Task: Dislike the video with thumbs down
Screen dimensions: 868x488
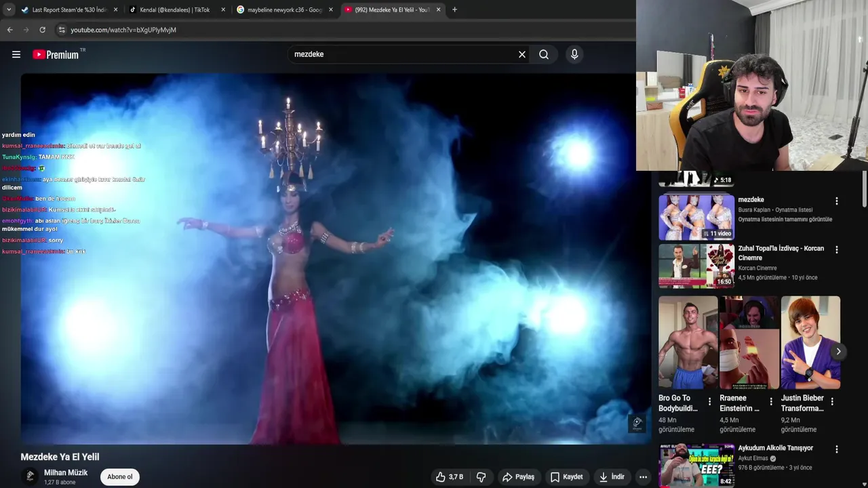Action: [x=481, y=477]
